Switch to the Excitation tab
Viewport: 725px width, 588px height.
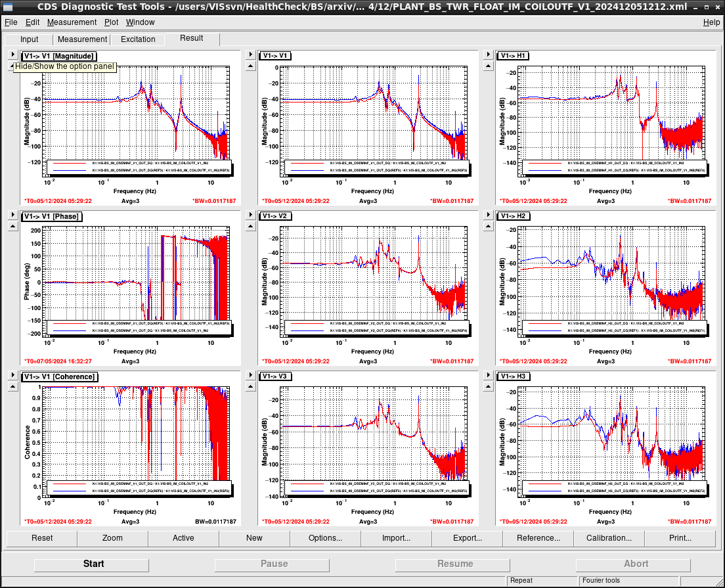(138, 39)
